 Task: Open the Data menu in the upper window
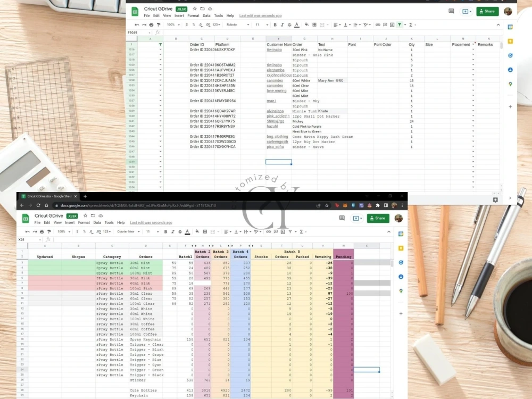point(206,15)
